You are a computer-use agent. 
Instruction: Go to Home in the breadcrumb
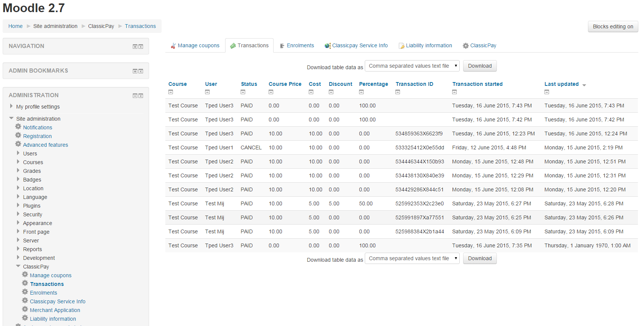click(x=16, y=26)
